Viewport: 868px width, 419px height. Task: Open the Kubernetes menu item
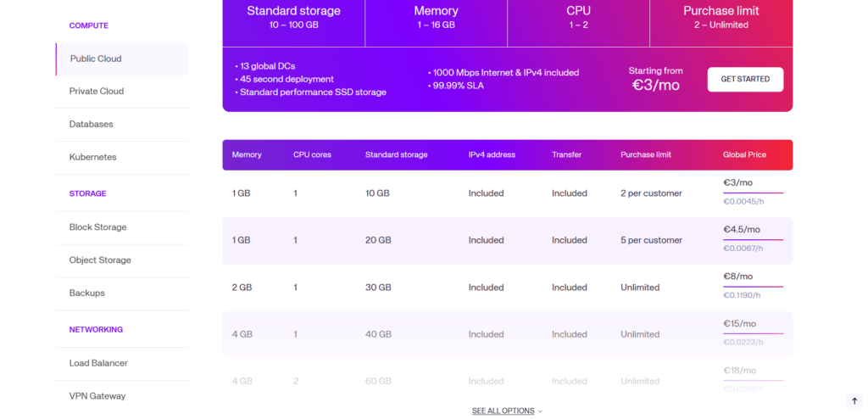pyautogui.click(x=93, y=157)
